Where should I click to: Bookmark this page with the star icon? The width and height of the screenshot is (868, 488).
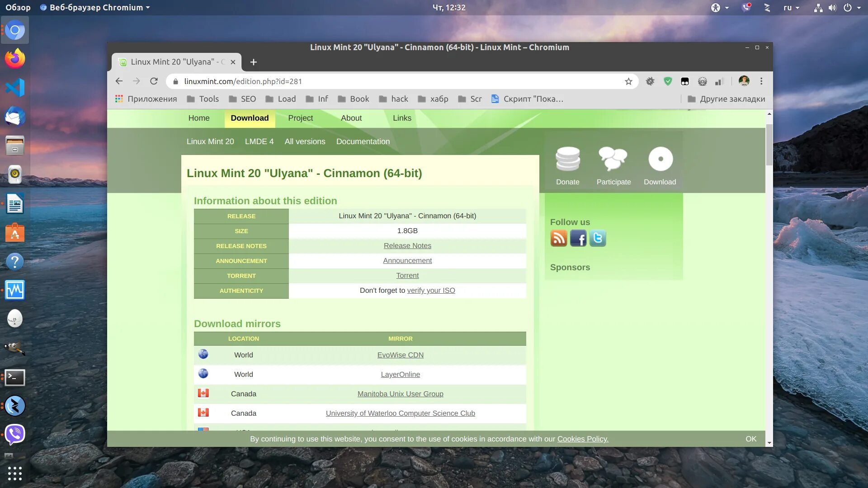coord(628,81)
